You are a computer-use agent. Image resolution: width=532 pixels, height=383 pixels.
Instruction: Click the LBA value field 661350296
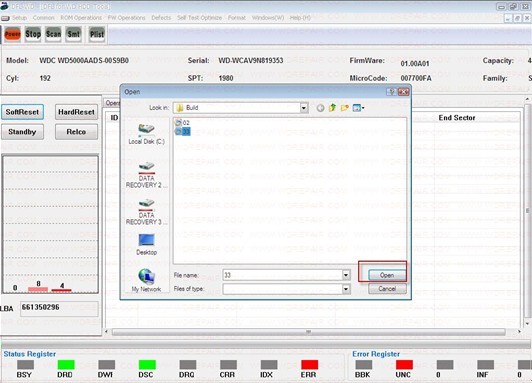coord(59,308)
